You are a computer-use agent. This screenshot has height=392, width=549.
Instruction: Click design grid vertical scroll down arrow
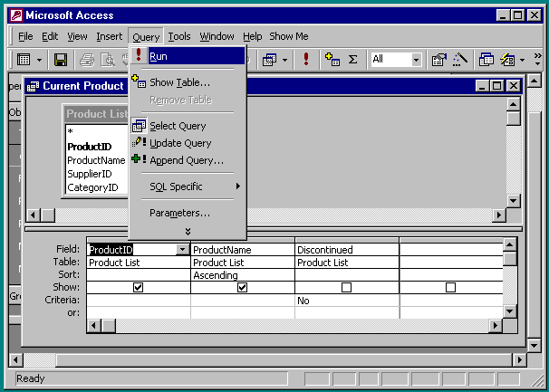(x=509, y=311)
